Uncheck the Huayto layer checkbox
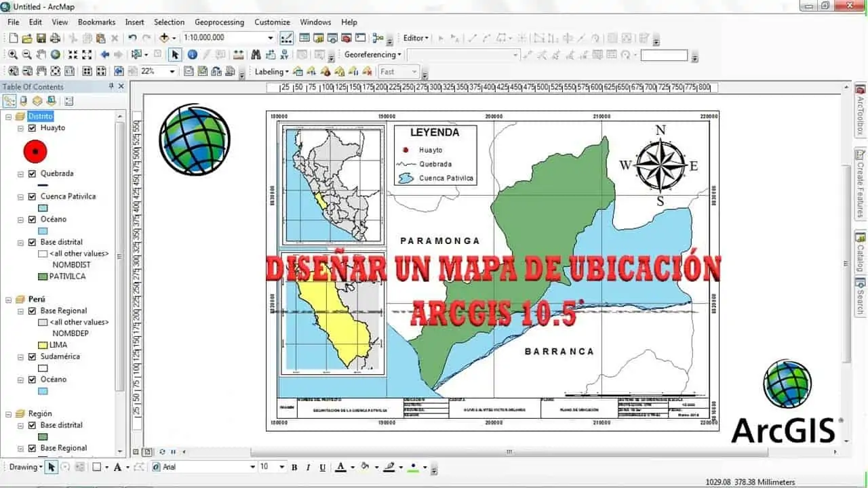868x488 pixels. pos(32,128)
